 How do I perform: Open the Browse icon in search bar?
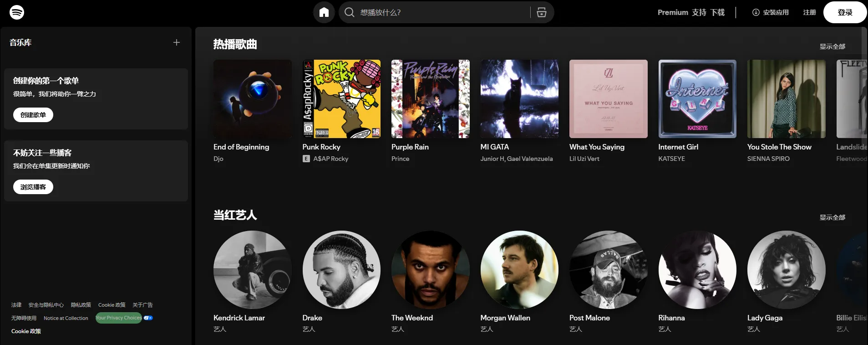541,12
